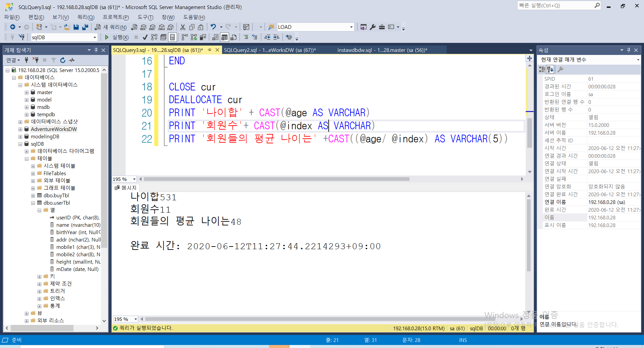Collapse the dbo.userTbl table node
644x348 pixels.
point(33,203)
